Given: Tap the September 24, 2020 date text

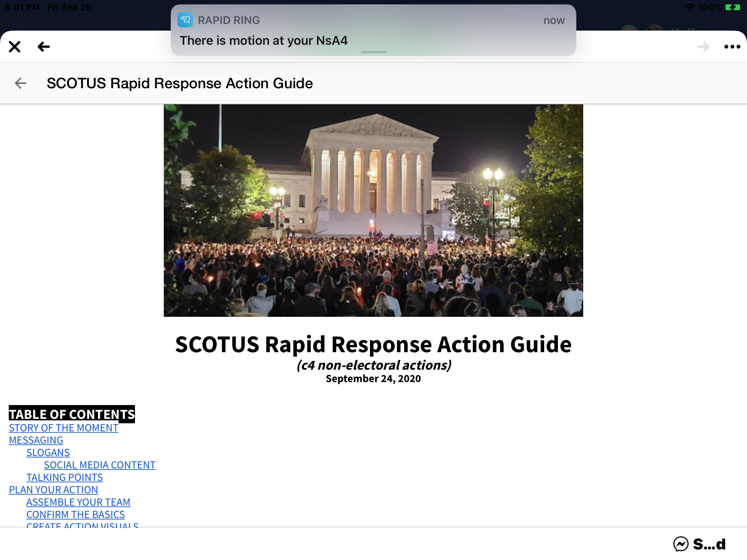Looking at the screenshot, I should (x=373, y=378).
